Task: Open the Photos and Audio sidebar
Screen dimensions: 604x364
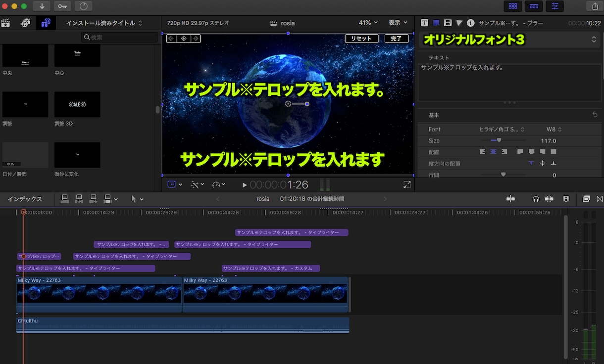Action: [26, 23]
